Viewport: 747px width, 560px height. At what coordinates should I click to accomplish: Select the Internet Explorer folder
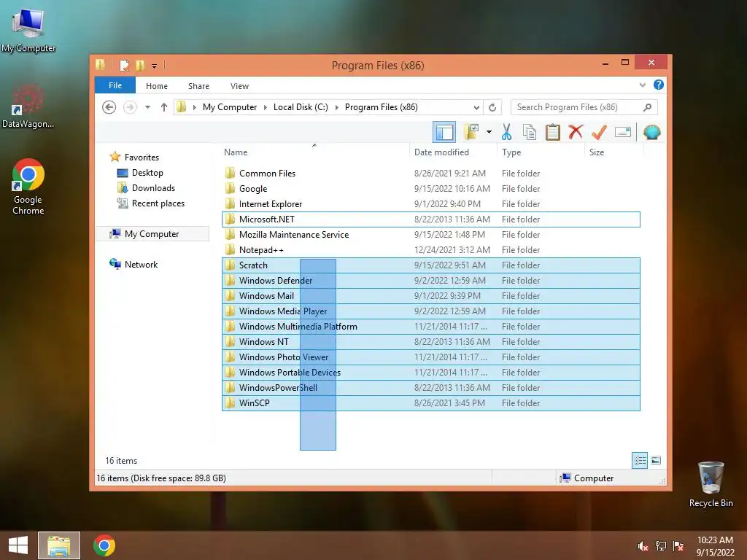pos(430,204)
